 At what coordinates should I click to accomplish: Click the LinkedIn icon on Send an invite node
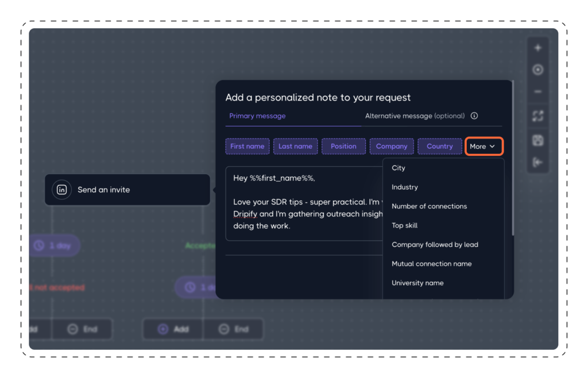(x=61, y=189)
